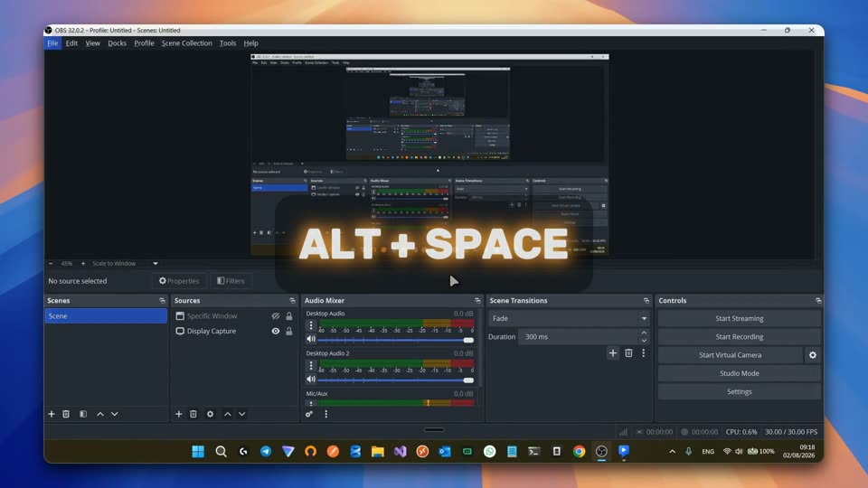Screen dimensions: 868x488
Task: Open the Scene Collection menu
Action: point(186,43)
